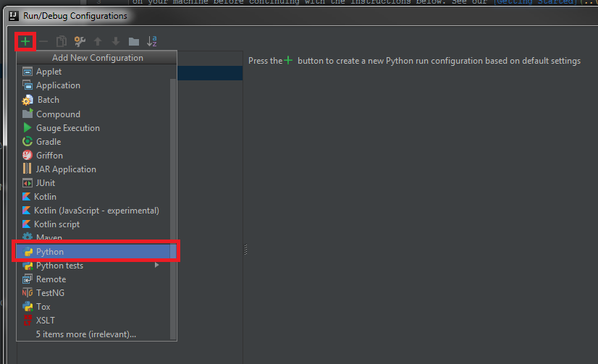Click the Batch gear icon

click(x=28, y=100)
